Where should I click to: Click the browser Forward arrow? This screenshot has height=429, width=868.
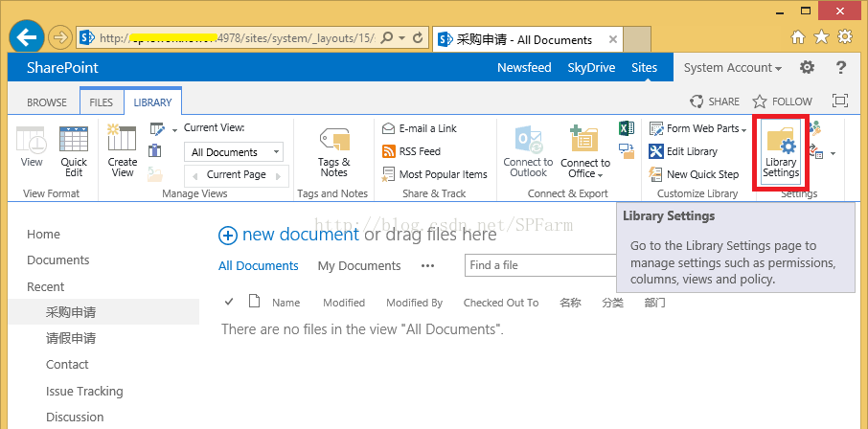tap(59, 37)
